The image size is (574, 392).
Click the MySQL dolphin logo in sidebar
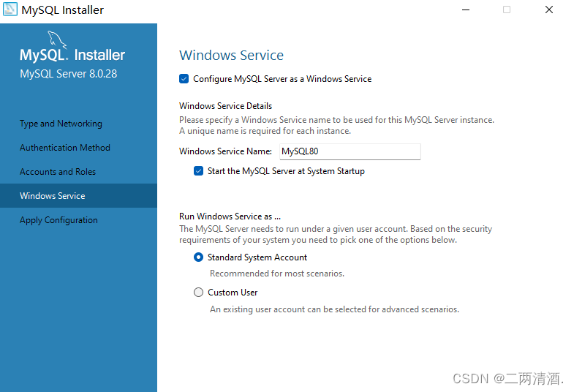tap(57, 39)
